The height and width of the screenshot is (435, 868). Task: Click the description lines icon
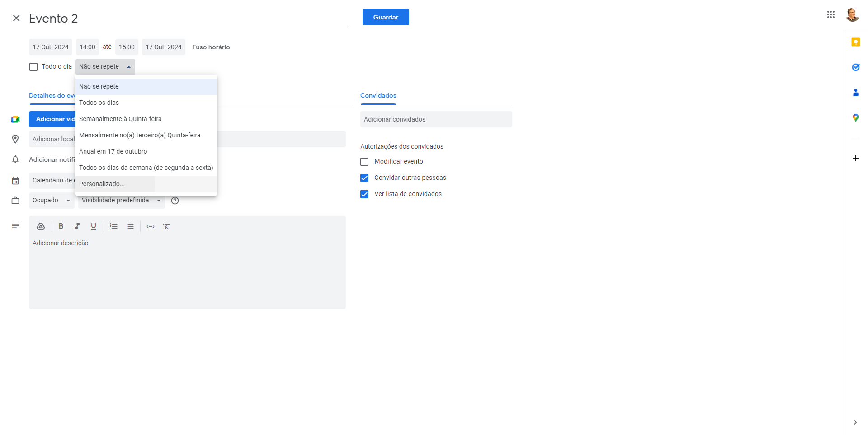[x=15, y=226]
